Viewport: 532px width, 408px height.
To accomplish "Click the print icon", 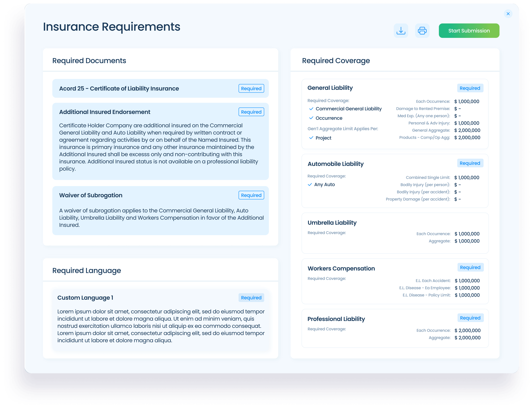I will point(422,30).
